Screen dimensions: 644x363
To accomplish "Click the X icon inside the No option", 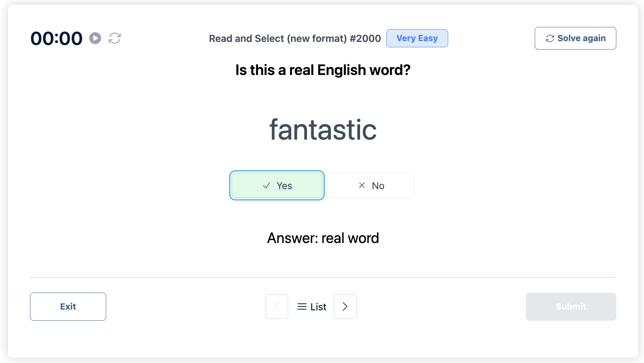I will pyautogui.click(x=361, y=185).
